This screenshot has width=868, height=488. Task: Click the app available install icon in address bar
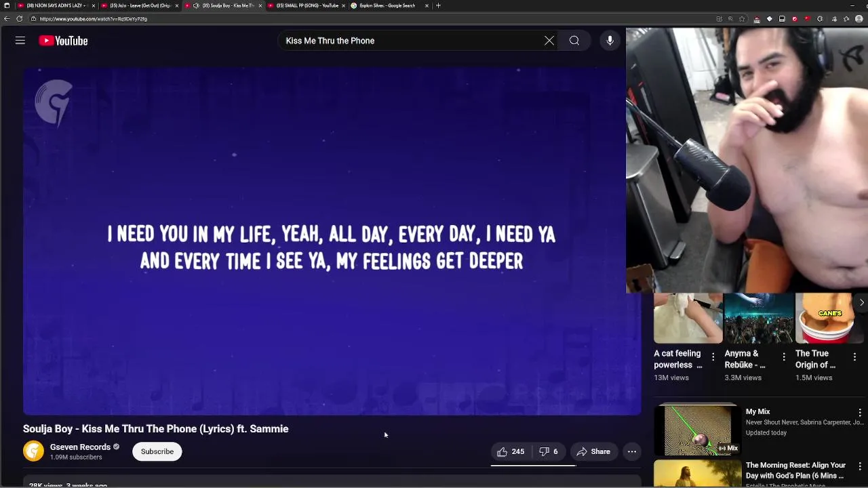pos(719,19)
